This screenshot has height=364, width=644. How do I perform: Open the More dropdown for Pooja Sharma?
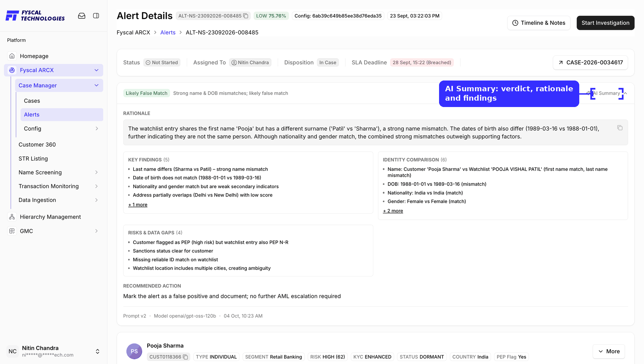pyautogui.click(x=609, y=351)
